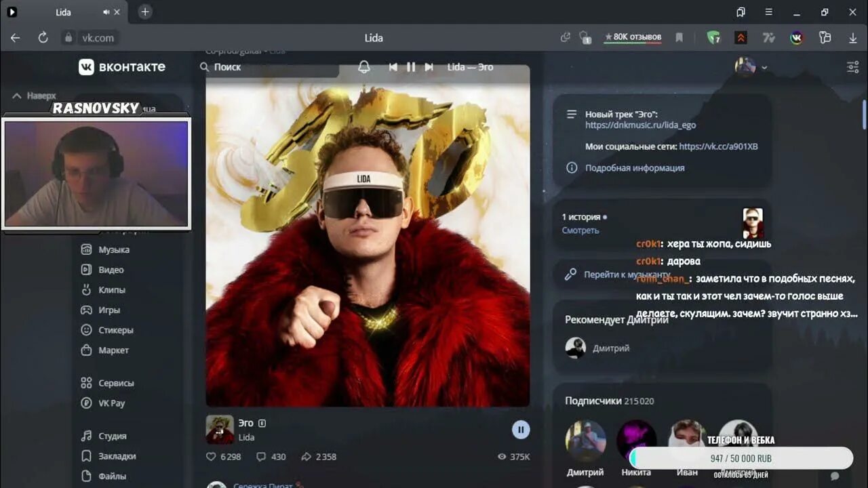Open Видео in the left menu
This screenshot has height=488, width=868.
103,270
